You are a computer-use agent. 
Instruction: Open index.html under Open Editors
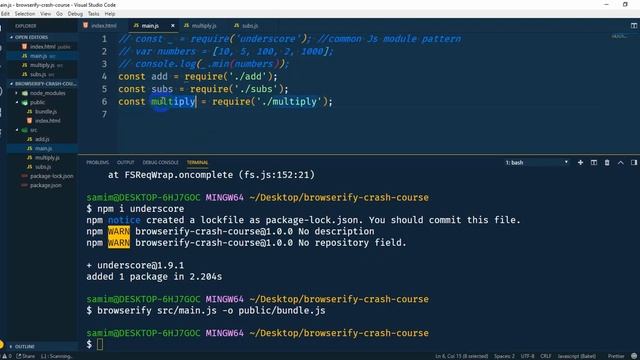tap(42, 47)
